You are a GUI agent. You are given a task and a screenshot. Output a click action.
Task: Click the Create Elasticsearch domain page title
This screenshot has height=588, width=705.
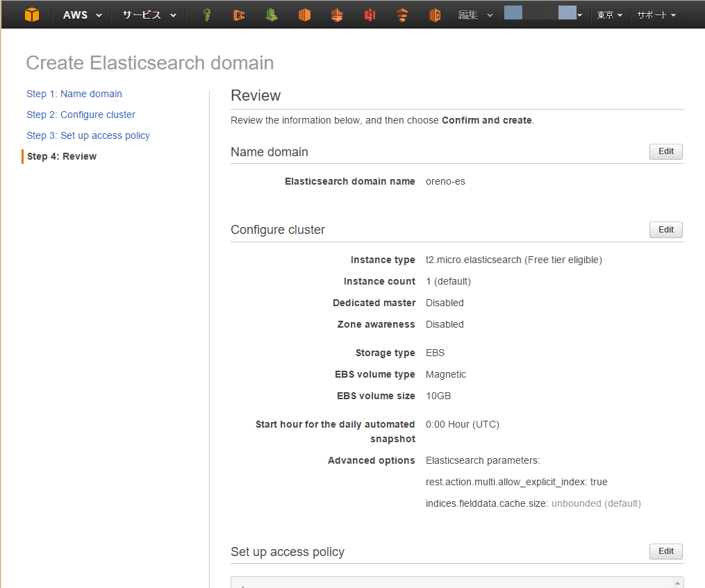[x=150, y=63]
